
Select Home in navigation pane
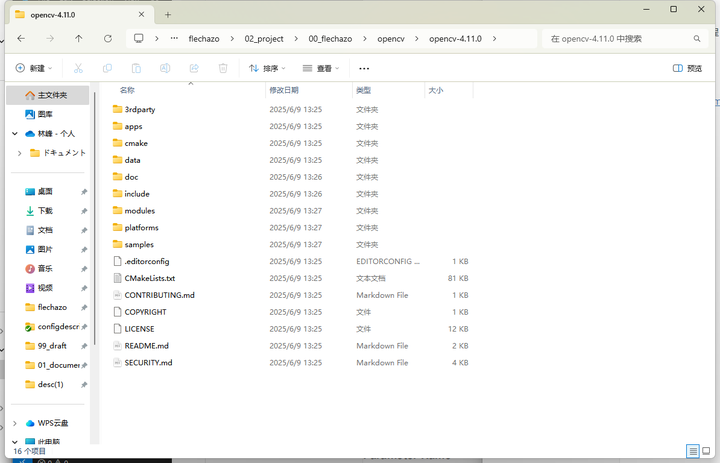pos(48,95)
